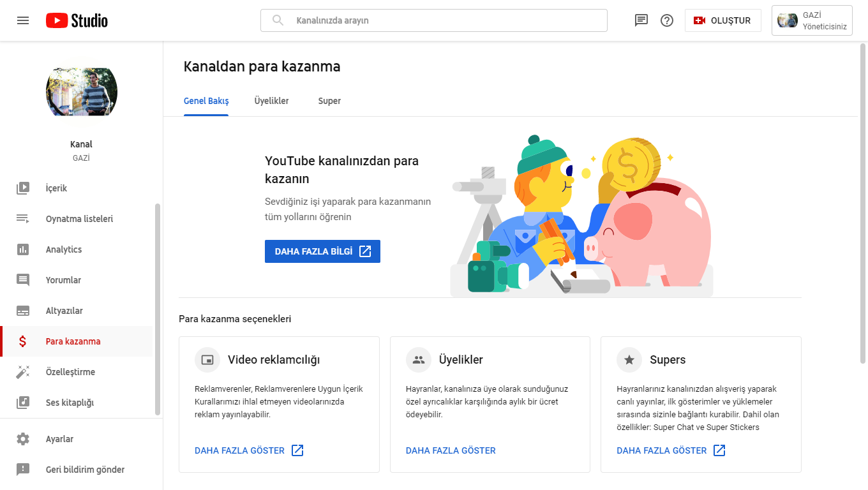Click the Üyelikler card title
Image resolution: width=868 pixels, height=490 pixels.
(x=461, y=360)
